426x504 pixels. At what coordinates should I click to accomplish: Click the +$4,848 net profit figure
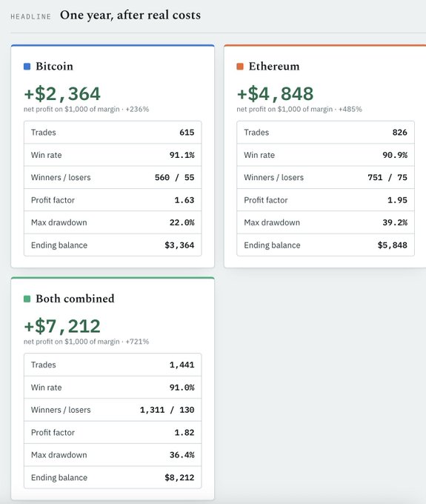(275, 93)
